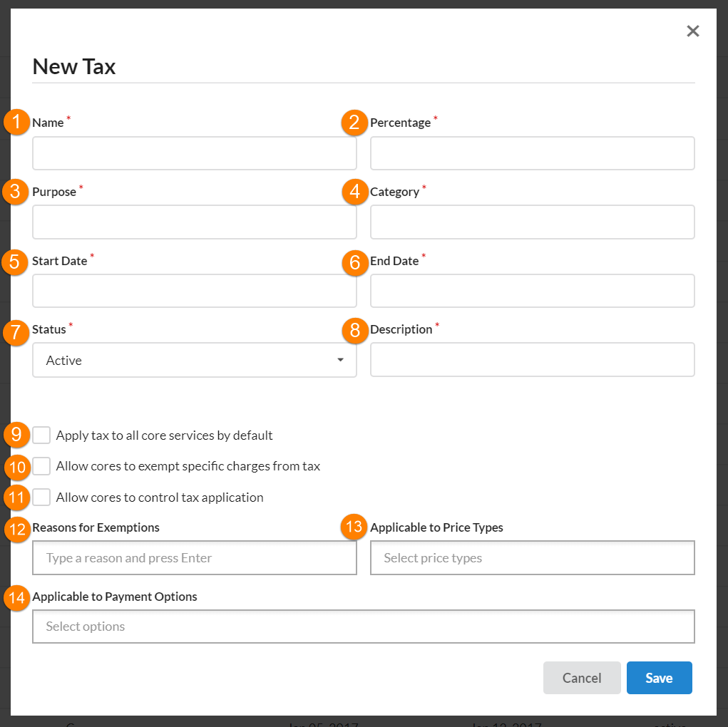Check Allow cores to exempt specific charges
Screen dimensions: 728x727
click(42, 466)
